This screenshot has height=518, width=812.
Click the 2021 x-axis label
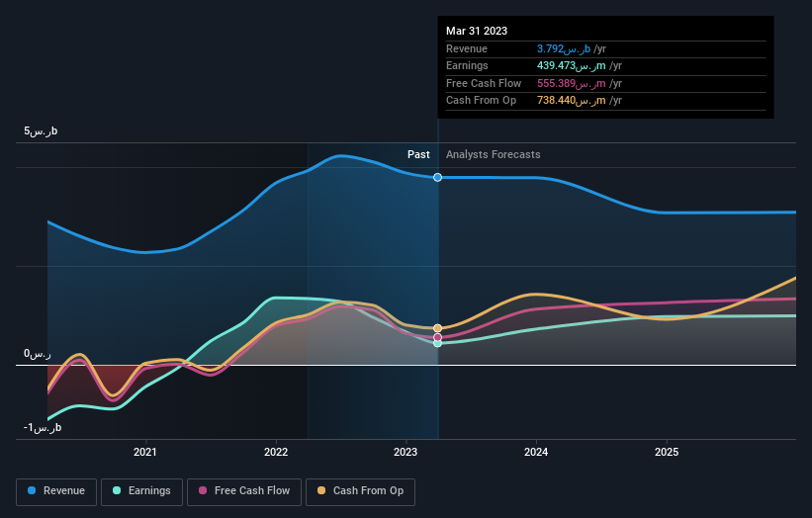(145, 452)
